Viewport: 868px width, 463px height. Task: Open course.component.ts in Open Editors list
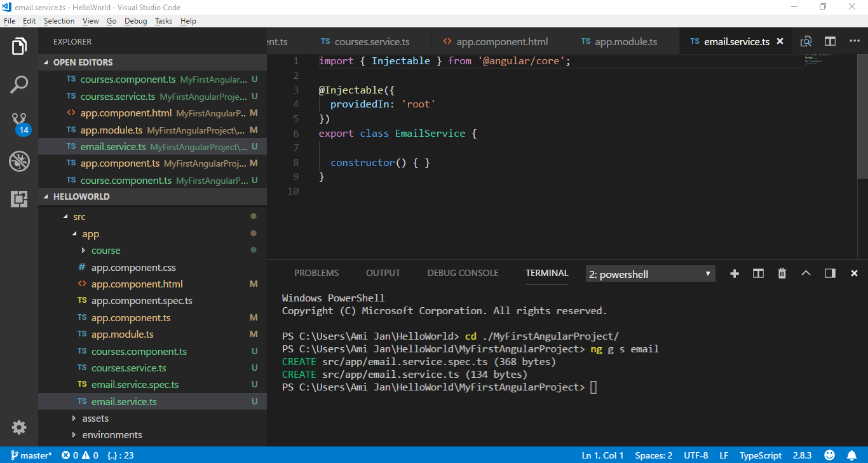[x=153, y=180]
